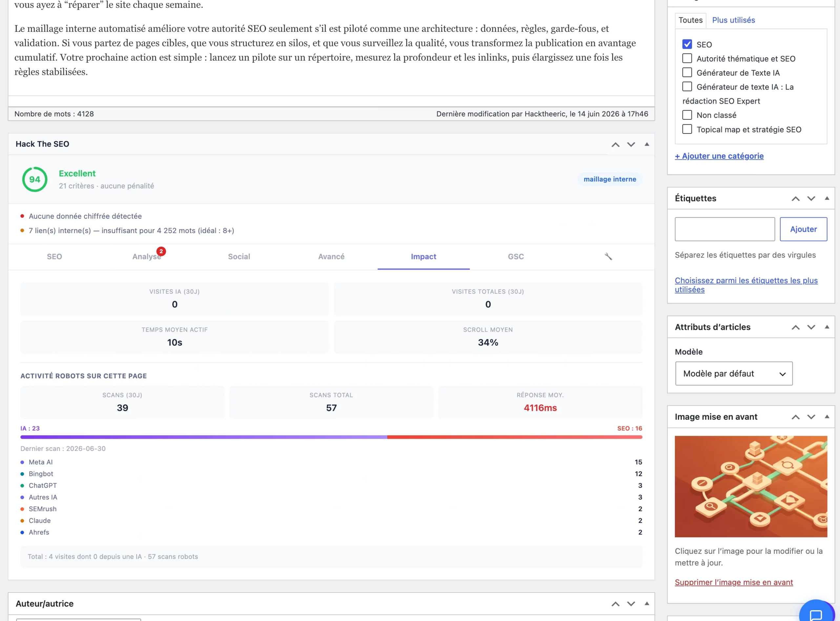Click the SEMrush robot row
Screen dimensions: 840x621
331,509
